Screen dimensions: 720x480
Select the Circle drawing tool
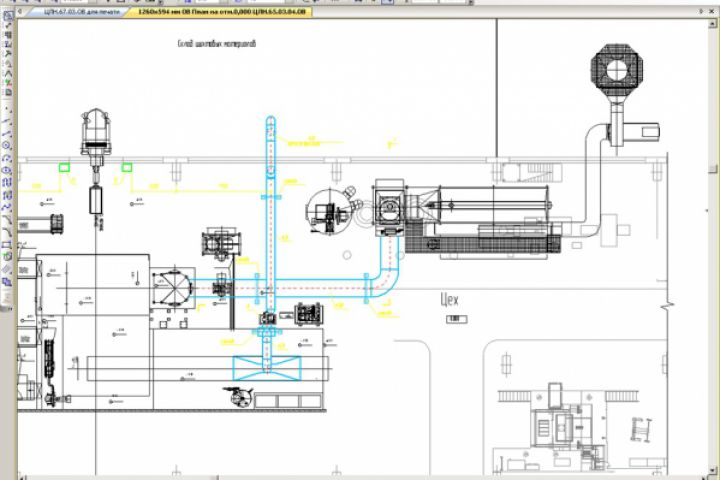(x=7, y=146)
